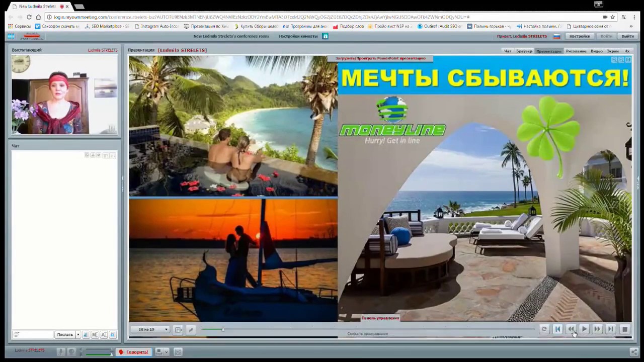
Task: Open a new browser tab
Action: (79, 7)
